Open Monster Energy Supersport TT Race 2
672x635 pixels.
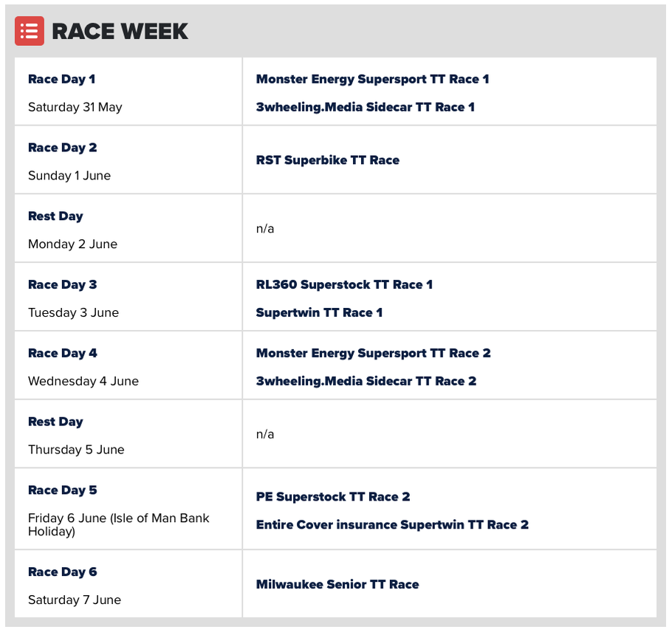(373, 353)
